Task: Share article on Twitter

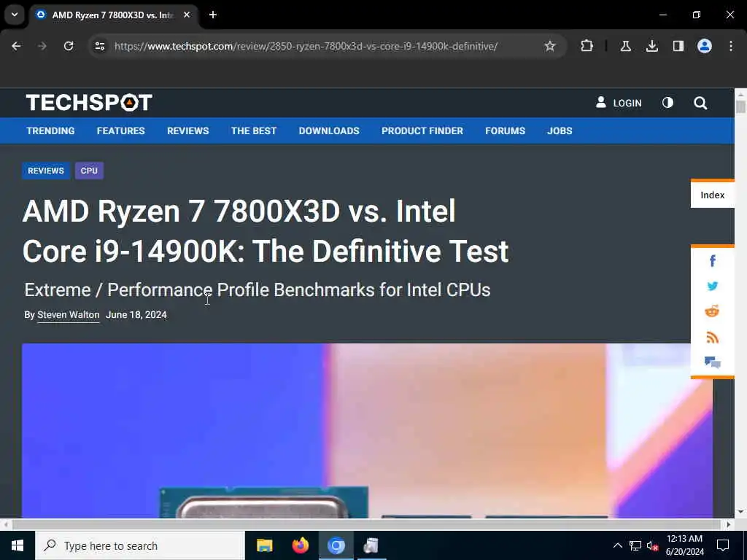Action: pos(712,286)
